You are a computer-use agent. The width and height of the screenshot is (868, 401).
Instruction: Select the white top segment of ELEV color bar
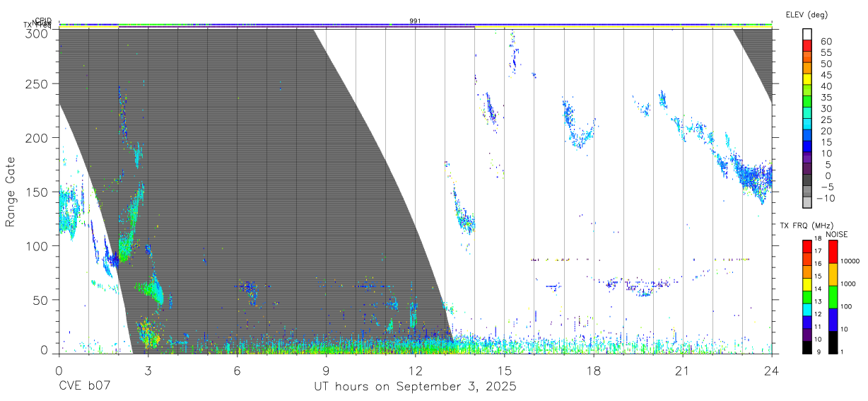(807, 35)
